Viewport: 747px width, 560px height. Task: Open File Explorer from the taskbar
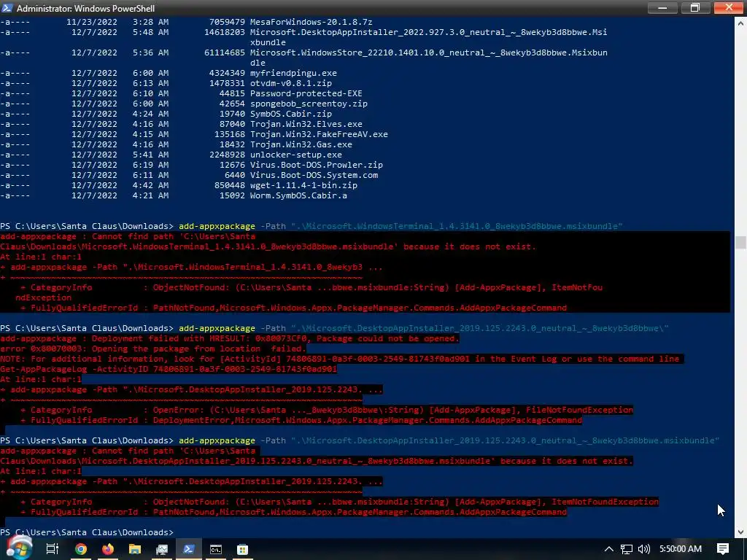(x=135, y=549)
